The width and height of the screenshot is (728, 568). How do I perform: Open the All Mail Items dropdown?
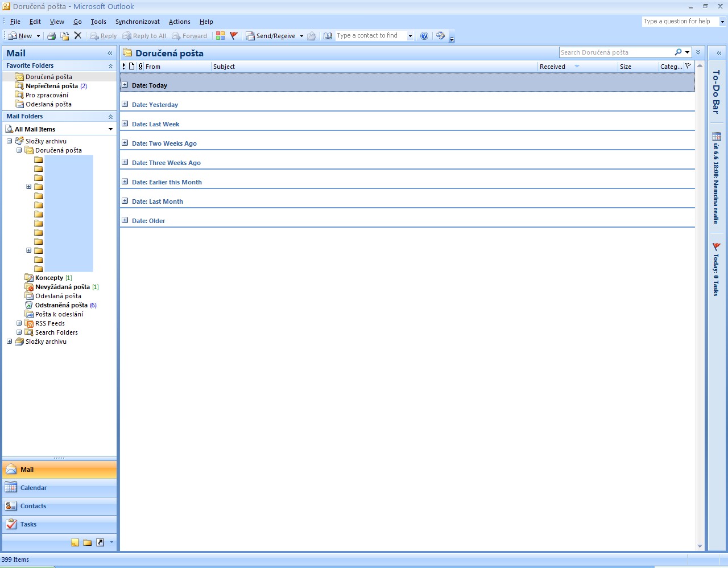pos(110,129)
